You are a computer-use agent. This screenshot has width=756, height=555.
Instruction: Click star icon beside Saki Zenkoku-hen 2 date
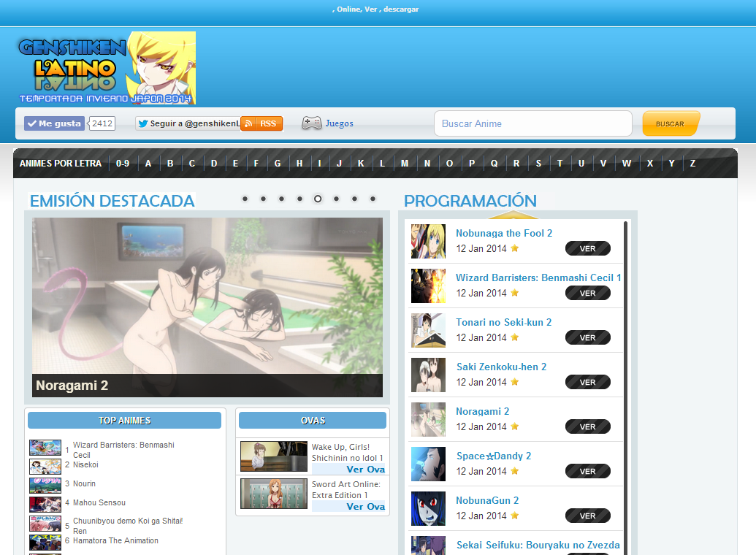514,382
